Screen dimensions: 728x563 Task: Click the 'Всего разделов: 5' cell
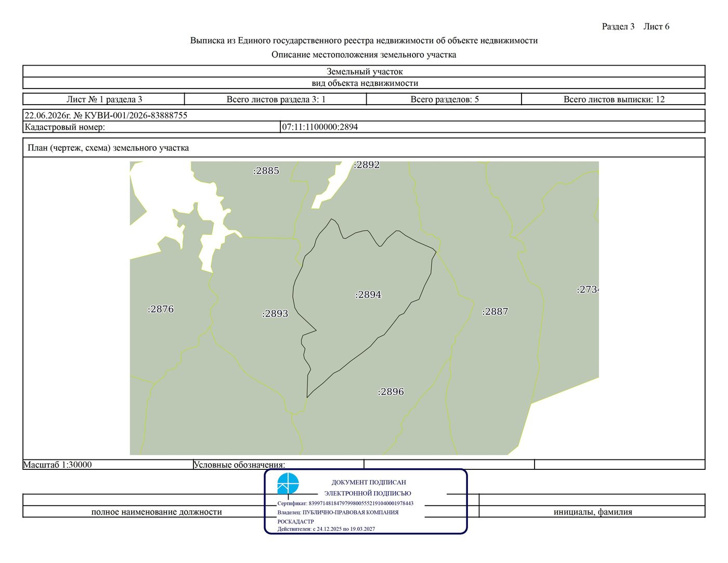[x=444, y=99]
